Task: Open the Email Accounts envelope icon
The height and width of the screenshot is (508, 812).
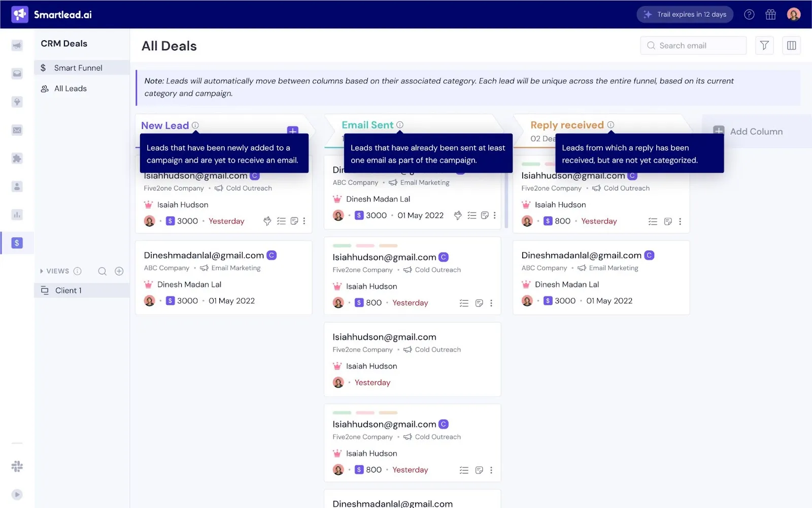Action: (17, 130)
